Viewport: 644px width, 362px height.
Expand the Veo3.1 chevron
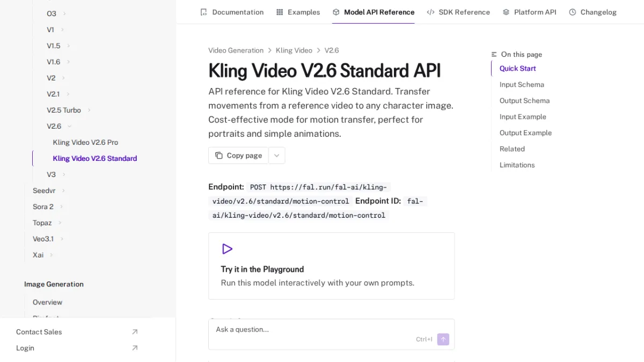(x=62, y=239)
